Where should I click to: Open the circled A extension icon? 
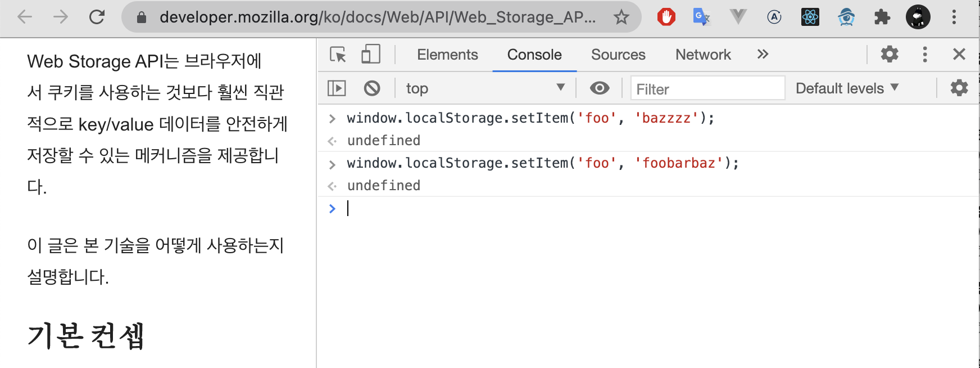774,17
